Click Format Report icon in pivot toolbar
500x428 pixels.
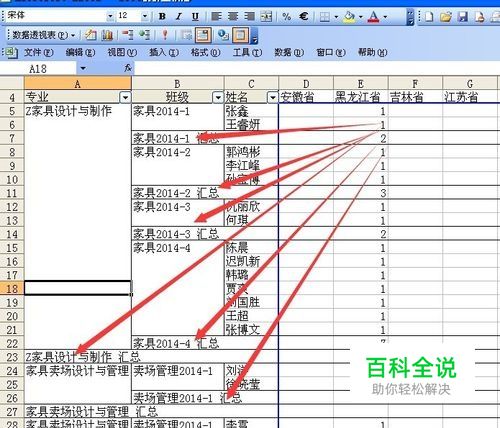tap(90, 35)
